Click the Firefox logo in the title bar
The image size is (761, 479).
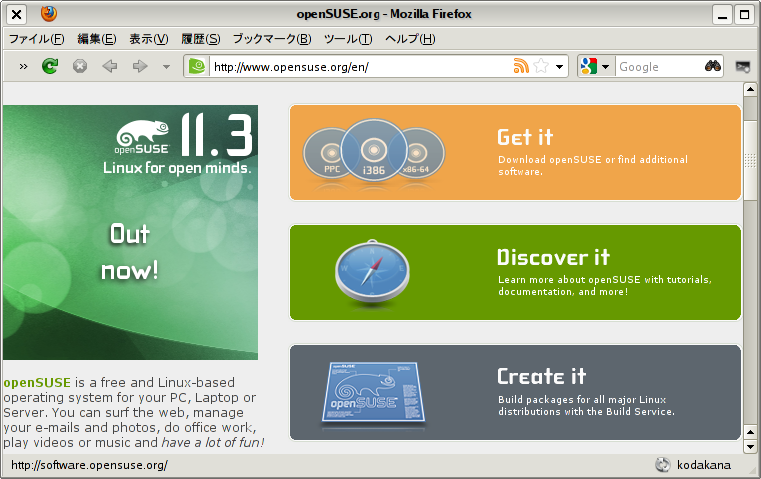[x=49, y=14]
